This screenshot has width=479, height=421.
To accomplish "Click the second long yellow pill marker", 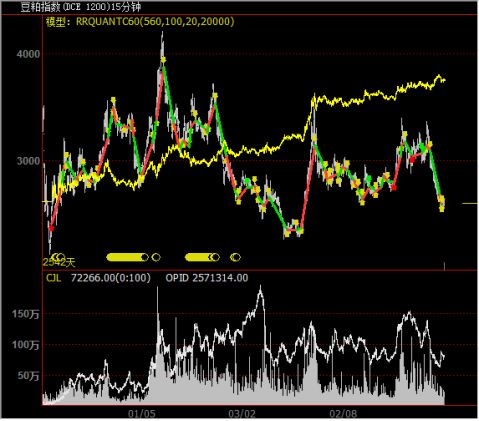I will (x=200, y=257).
